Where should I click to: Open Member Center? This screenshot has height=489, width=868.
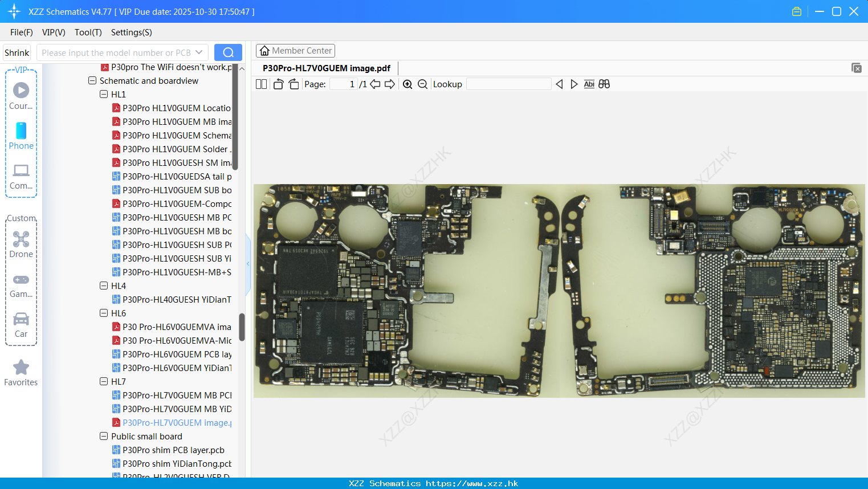295,51
